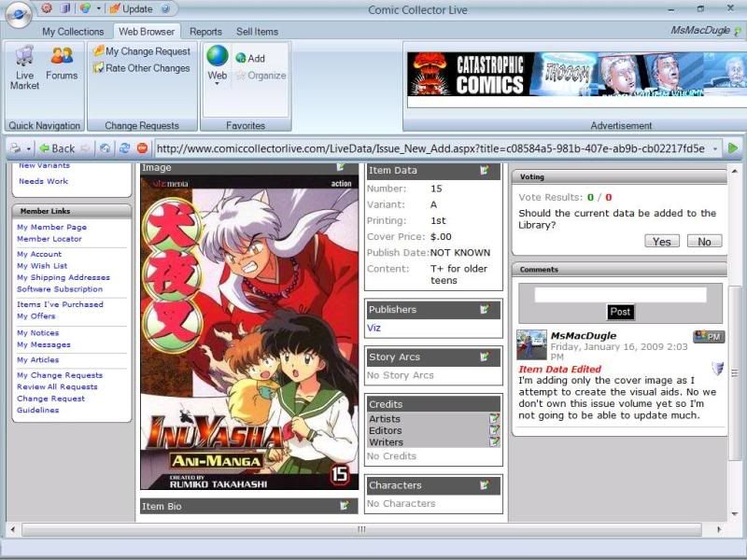The height and width of the screenshot is (560, 747).
Task: Open the InuYasha Ani-Manga cover image
Action: click(249, 332)
